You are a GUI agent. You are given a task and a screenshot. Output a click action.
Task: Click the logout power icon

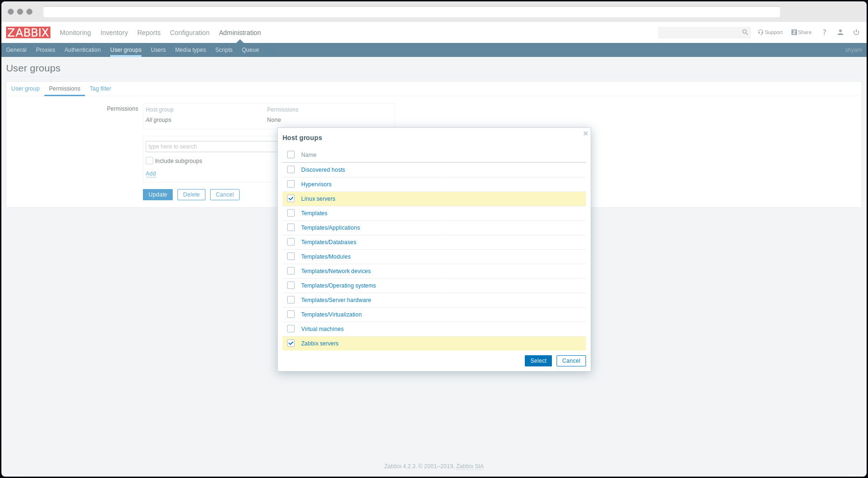click(x=856, y=32)
